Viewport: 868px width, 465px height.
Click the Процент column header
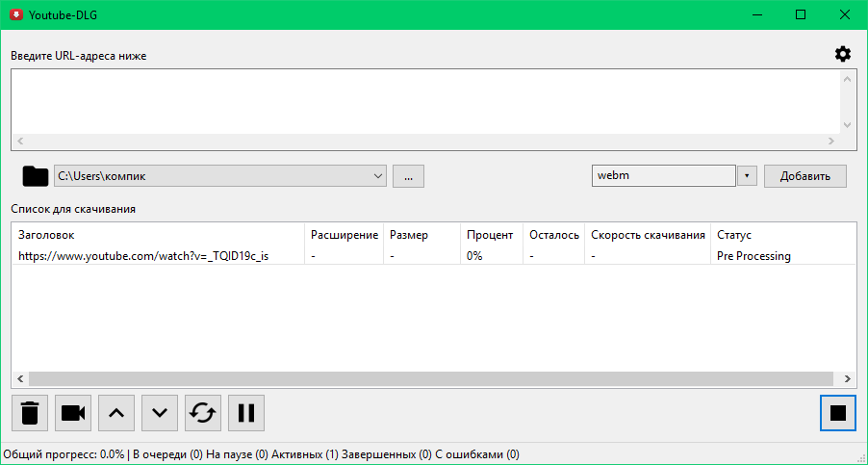(492, 235)
